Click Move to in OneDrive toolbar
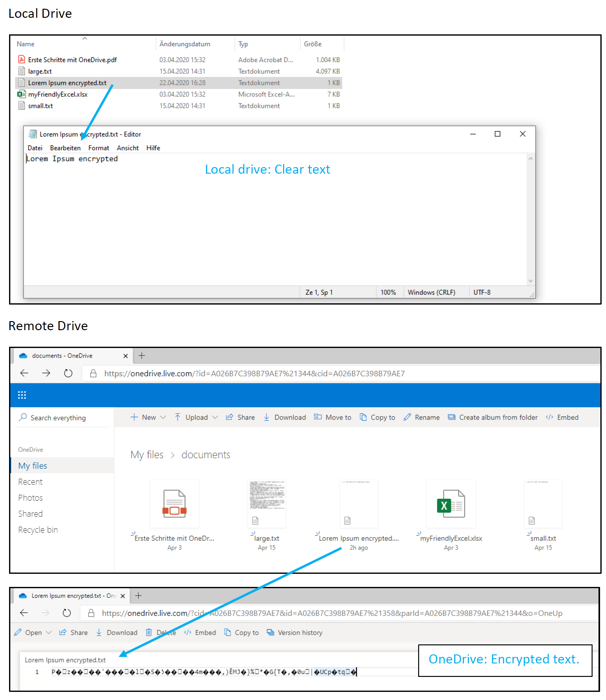Image resolution: width=606 pixels, height=700 pixels. pos(333,417)
